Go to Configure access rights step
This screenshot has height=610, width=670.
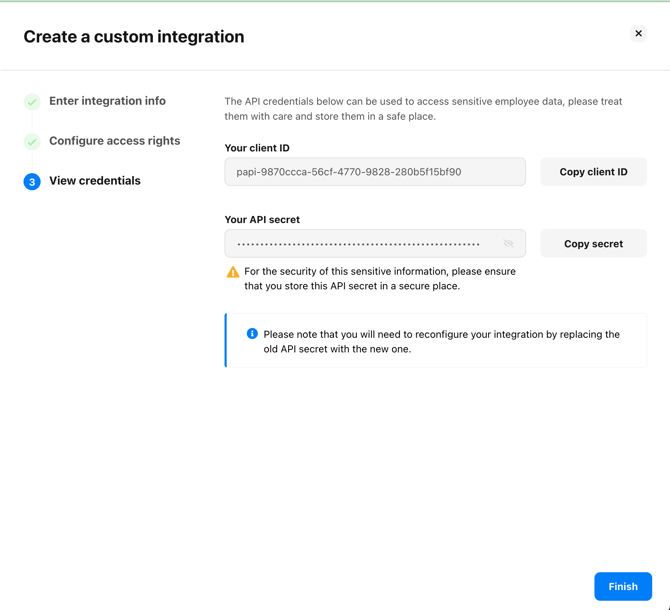click(x=115, y=141)
